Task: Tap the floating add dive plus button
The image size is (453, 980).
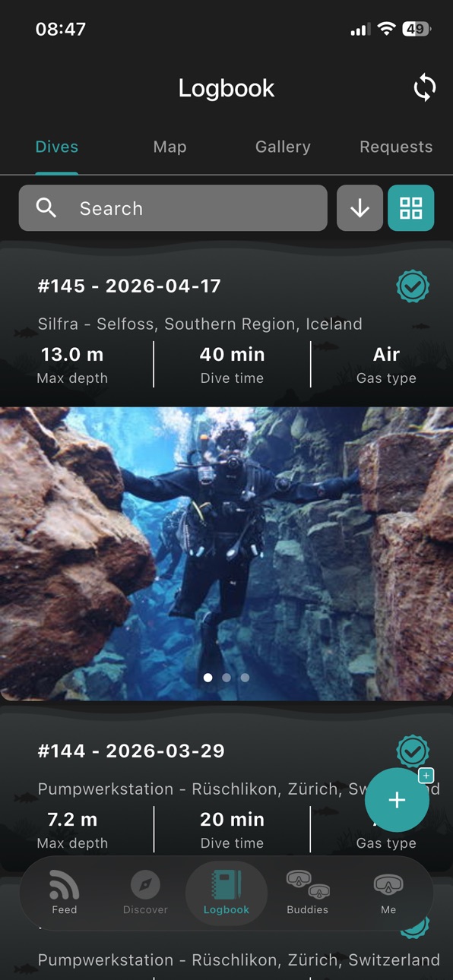Action: coord(397,800)
